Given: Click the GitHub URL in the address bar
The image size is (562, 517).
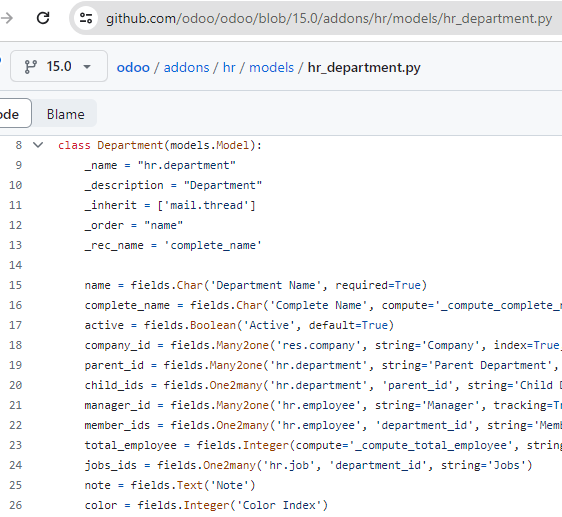Looking at the screenshot, I should pos(329,18).
